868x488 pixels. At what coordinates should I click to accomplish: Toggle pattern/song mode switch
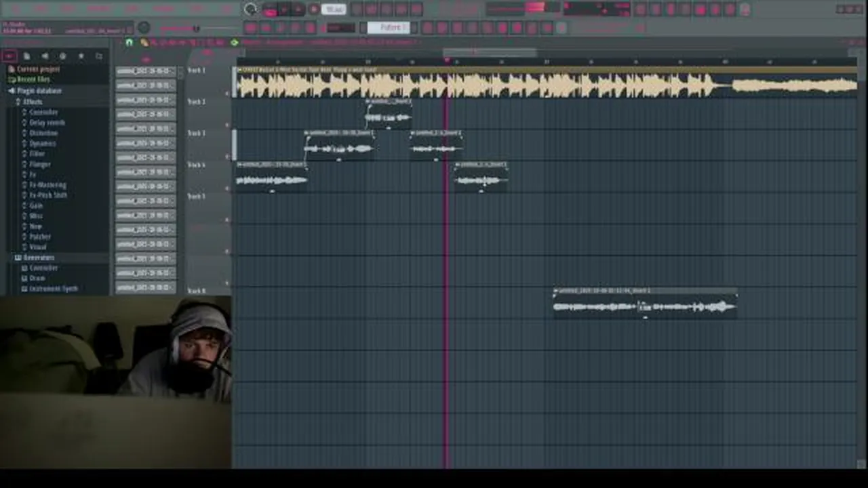point(270,9)
